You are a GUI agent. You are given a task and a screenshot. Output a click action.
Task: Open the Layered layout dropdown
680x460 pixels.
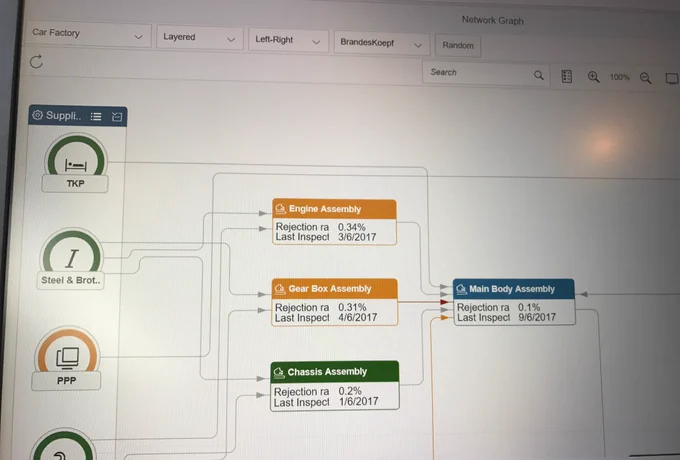[x=199, y=38]
